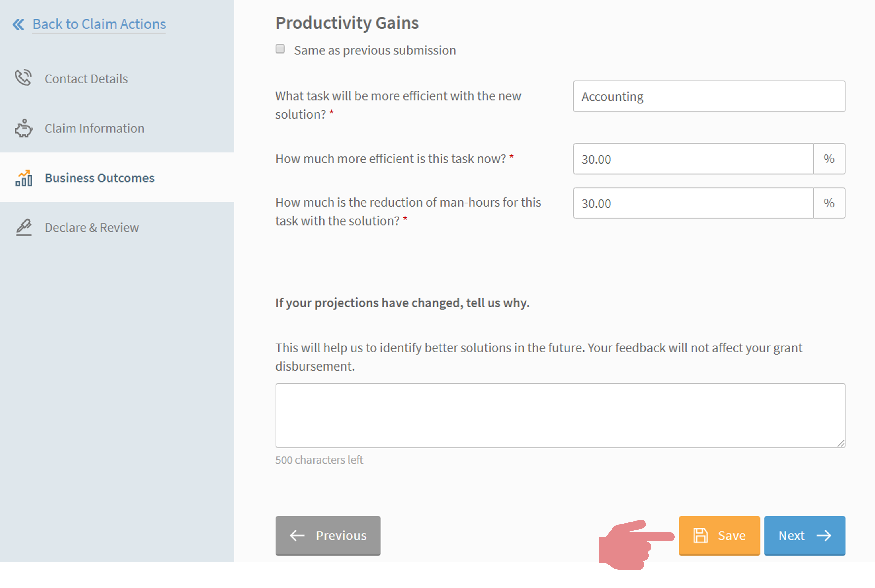Click the Back to Claim Actions chevron icon

click(x=19, y=23)
